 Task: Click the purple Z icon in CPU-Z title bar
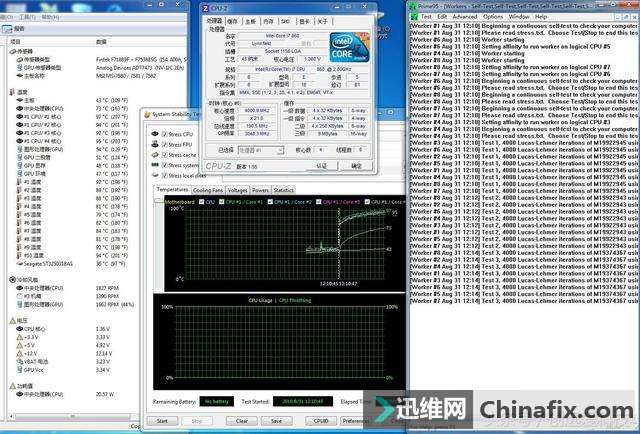point(206,8)
